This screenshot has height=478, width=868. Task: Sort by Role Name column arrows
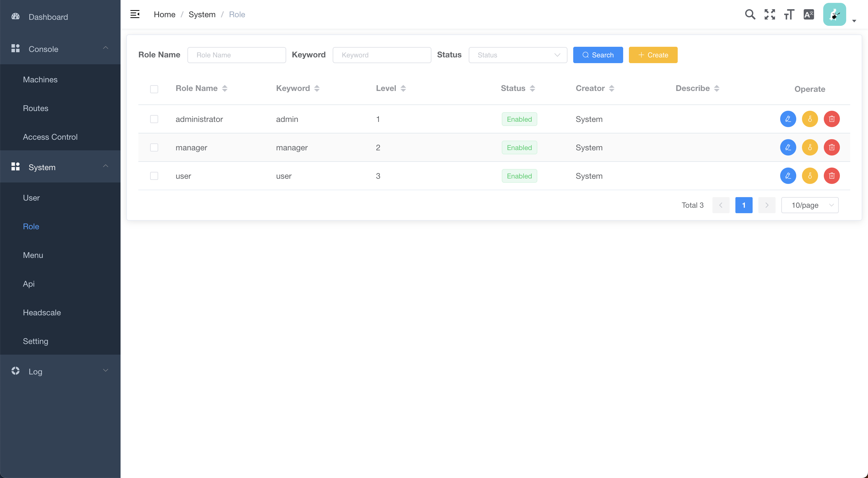[225, 88]
